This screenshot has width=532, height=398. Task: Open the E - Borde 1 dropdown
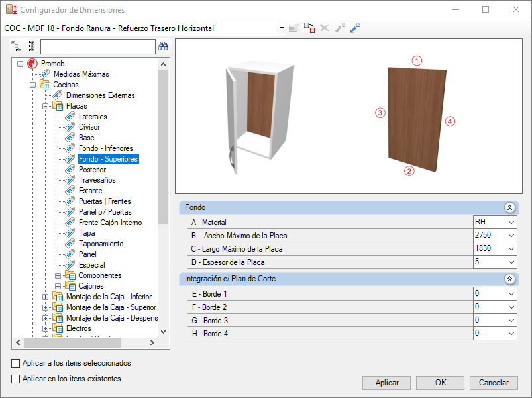pyautogui.click(x=511, y=294)
